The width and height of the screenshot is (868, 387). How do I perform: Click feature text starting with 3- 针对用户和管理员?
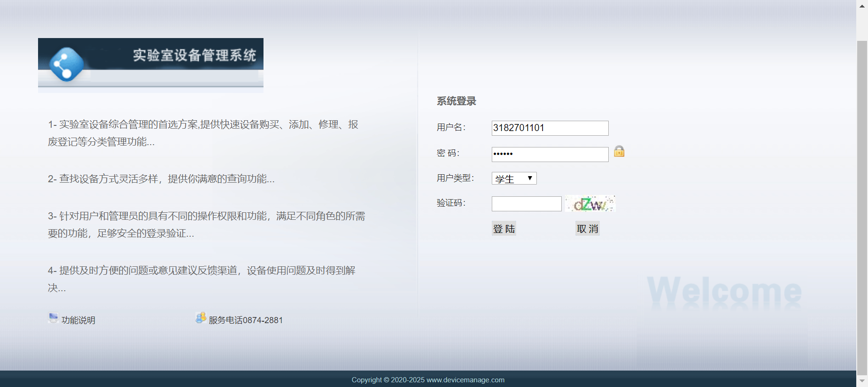coord(207,224)
